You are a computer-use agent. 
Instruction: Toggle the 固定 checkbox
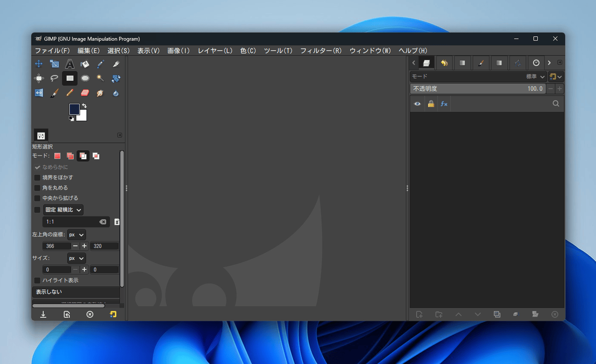[x=37, y=210]
